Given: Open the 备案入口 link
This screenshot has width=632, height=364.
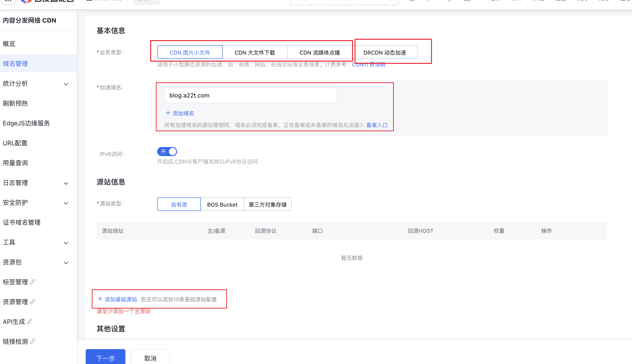Looking at the screenshot, I should point(377,125).
